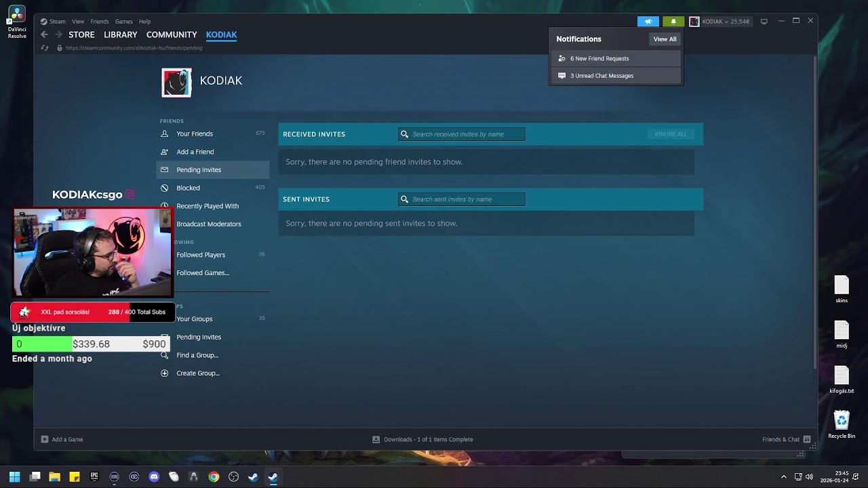868x488 pixels.
Task: Click the Friends & Chat icon
Action: click(807, 439)
